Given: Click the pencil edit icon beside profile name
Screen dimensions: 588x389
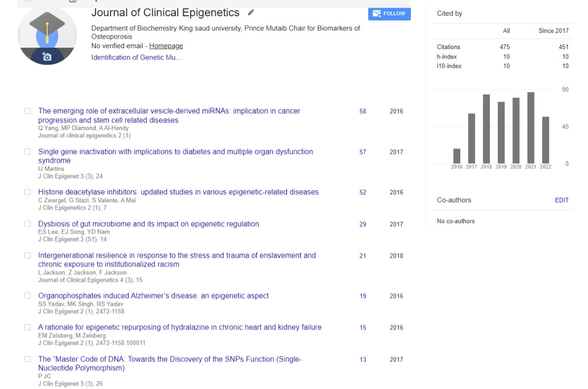Looking at the screenshot, I should 251,12.
